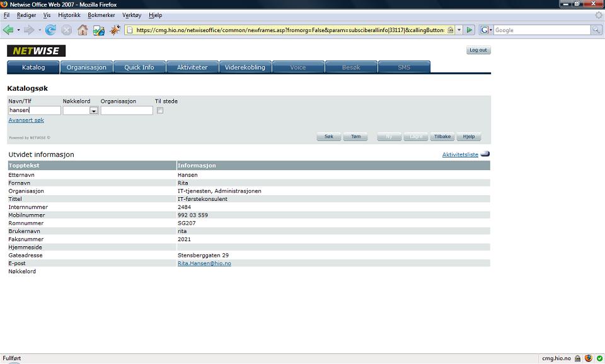This screenshot has height=364, width=605.
Task: Go forward with the grey arrow
Action: tap(30, 30)
